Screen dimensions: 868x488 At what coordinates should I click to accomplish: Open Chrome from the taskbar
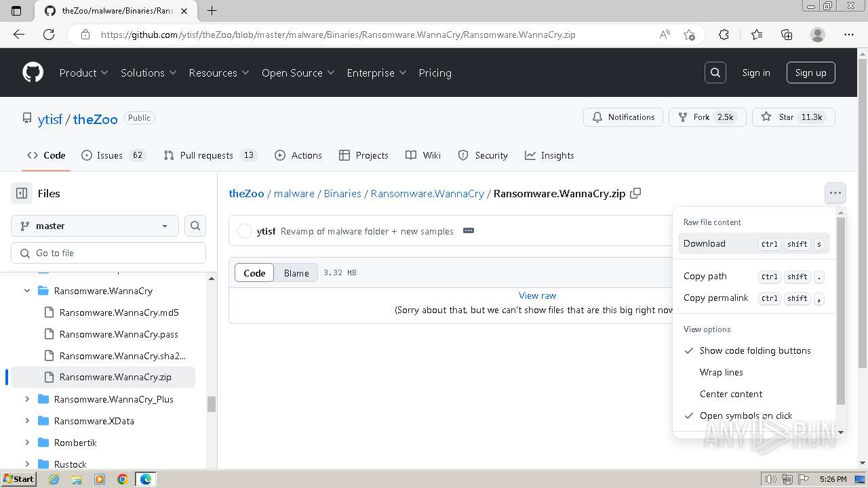123,479
